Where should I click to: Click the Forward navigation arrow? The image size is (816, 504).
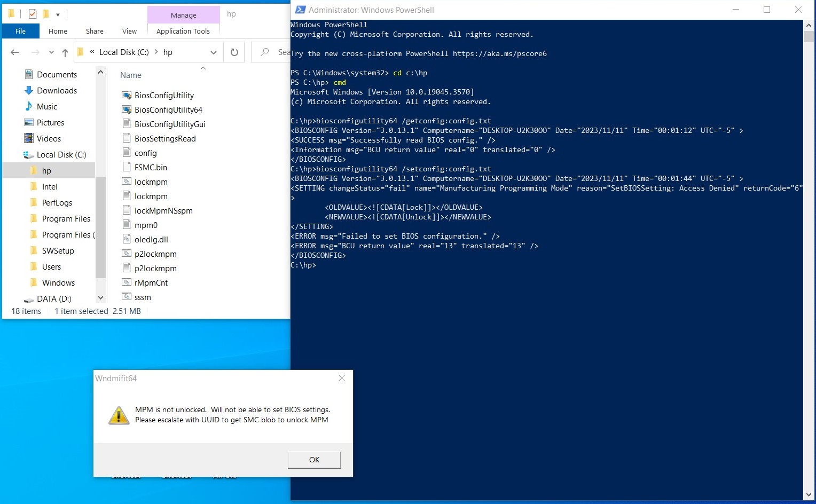[35, 52]
